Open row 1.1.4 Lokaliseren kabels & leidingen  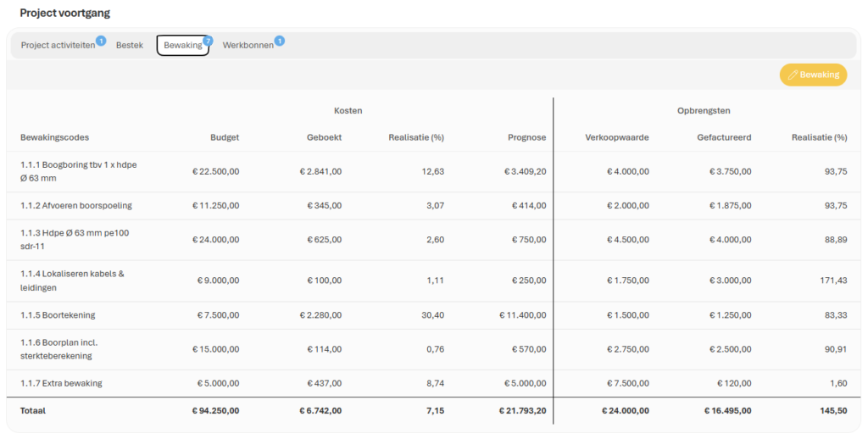tap(434, 281)
